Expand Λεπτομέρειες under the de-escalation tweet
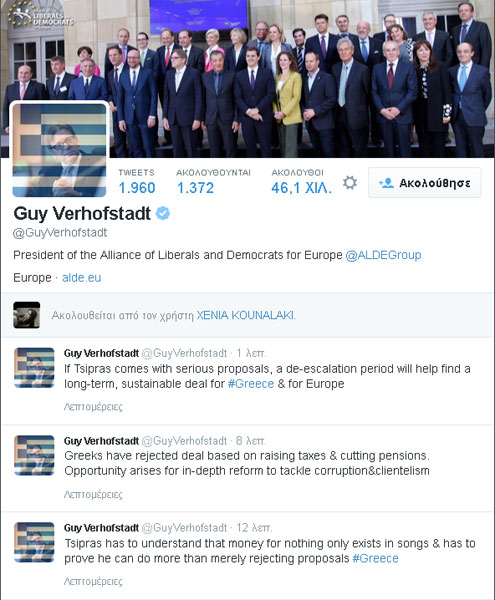Screen dimensions: 495x600 point(93,407)
